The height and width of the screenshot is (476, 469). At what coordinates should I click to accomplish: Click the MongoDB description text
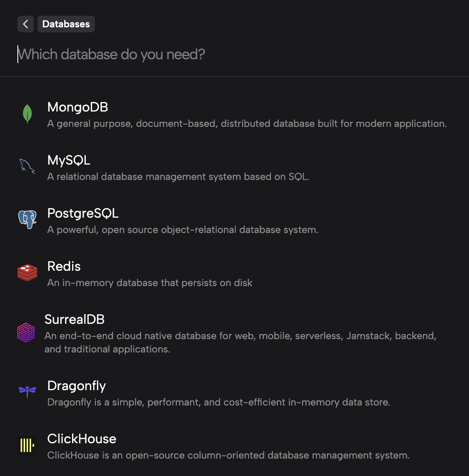point(247,124)
